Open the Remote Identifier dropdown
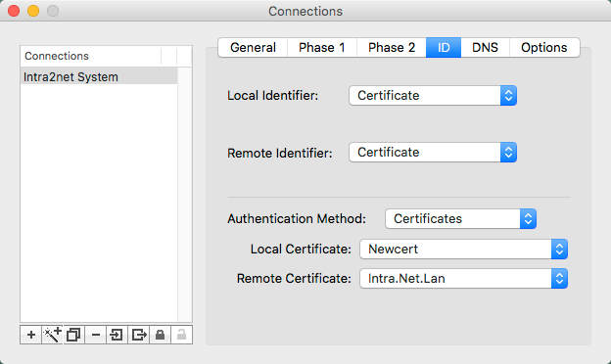This screenshot has width=611, height=364. pyautogui.click(x=433, y=153)
